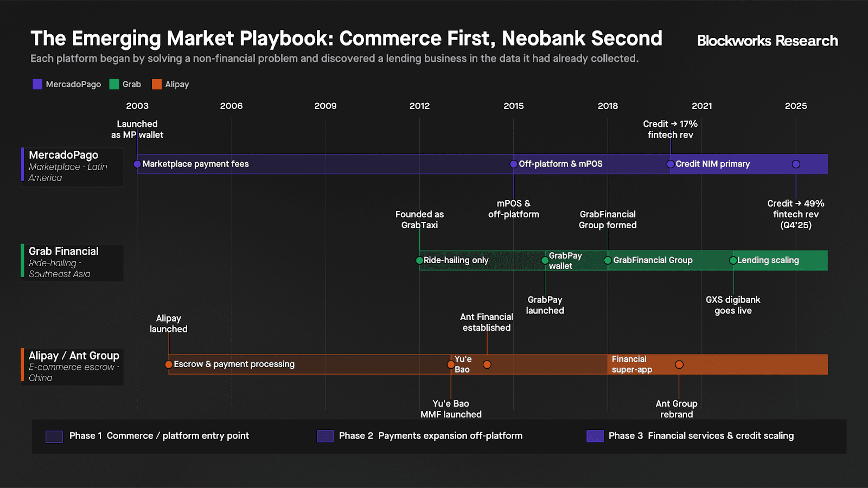Click the Phase 3 legend color box
Screen dimensions: 868x488
click(x=595, y=436)
